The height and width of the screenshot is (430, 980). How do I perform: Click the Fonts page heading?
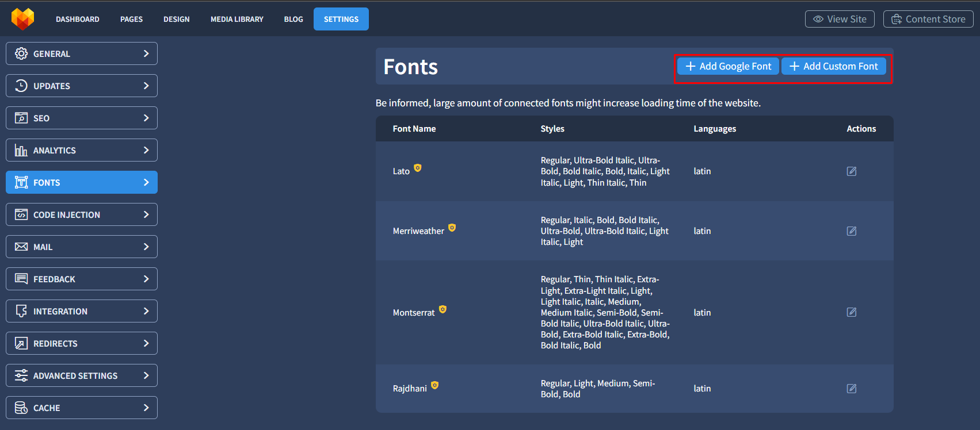point(411,67)
